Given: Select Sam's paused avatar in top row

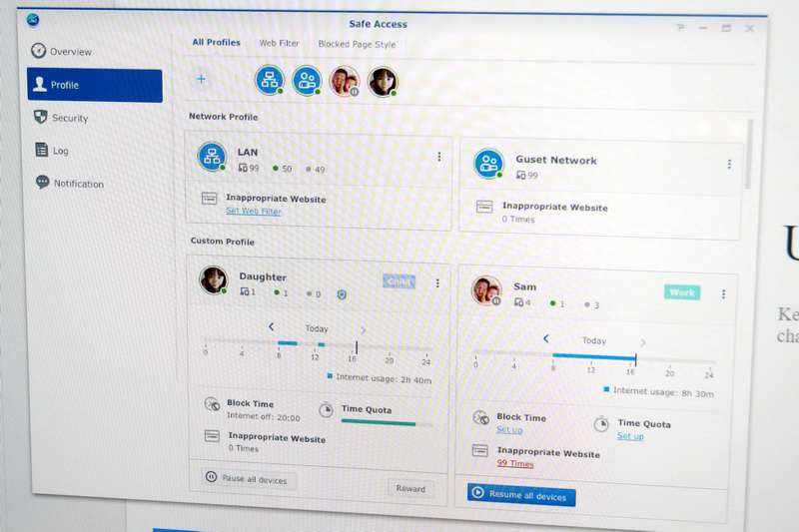Looking at the screenshot, I should tap(345, 81).
